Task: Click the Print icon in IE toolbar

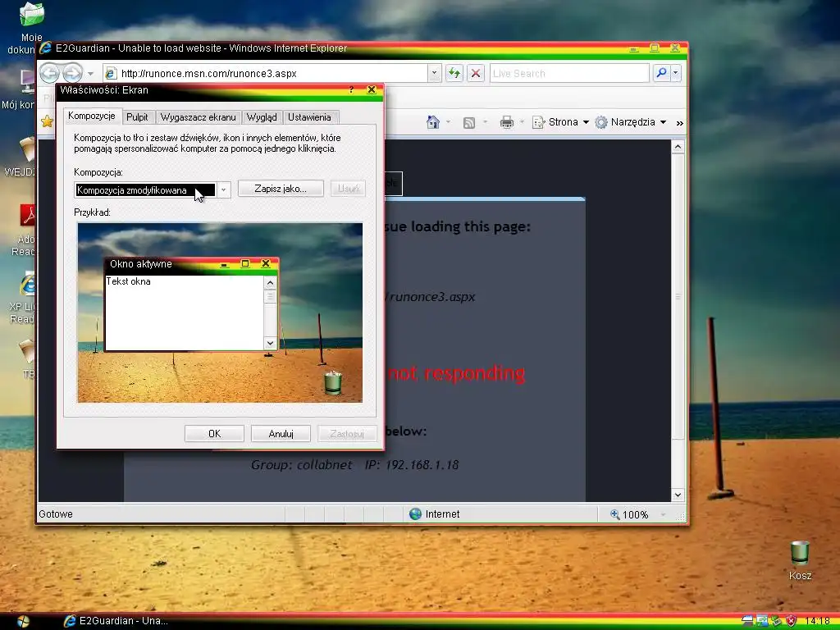Action: pyautogui.click(x=506, y=123)
